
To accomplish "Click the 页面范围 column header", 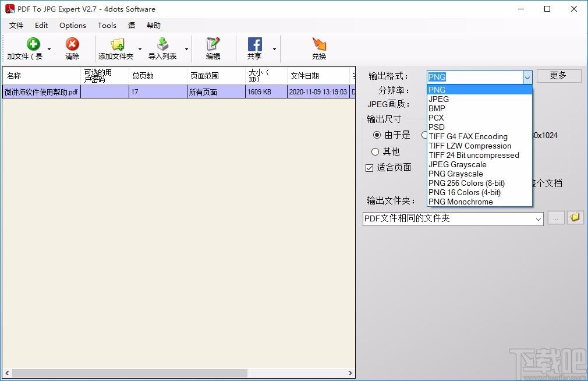I will [216, 76].
